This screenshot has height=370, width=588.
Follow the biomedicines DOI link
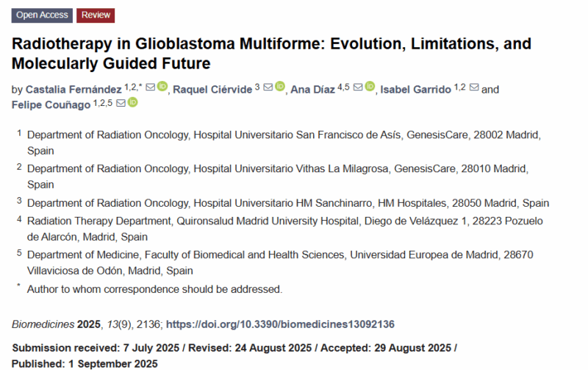coord(280,324)
